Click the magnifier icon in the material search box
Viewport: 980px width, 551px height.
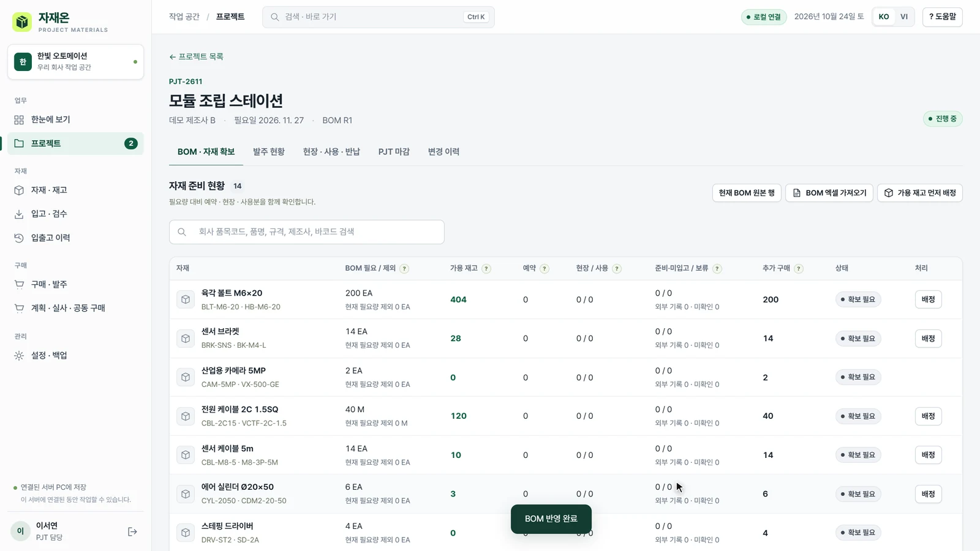pyautogui.click(x=182, y=232)
